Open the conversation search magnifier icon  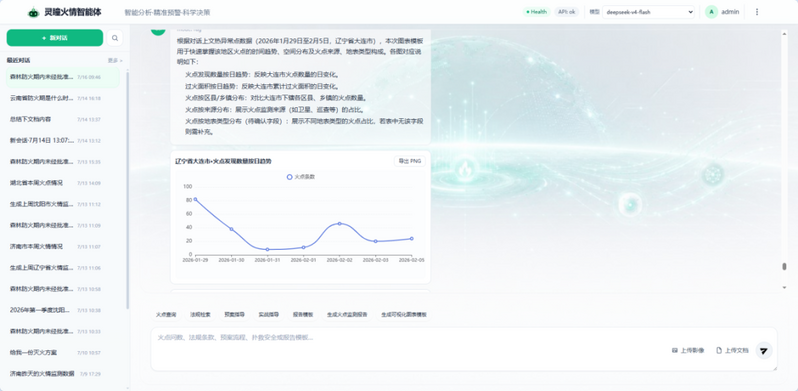[115, 38]
